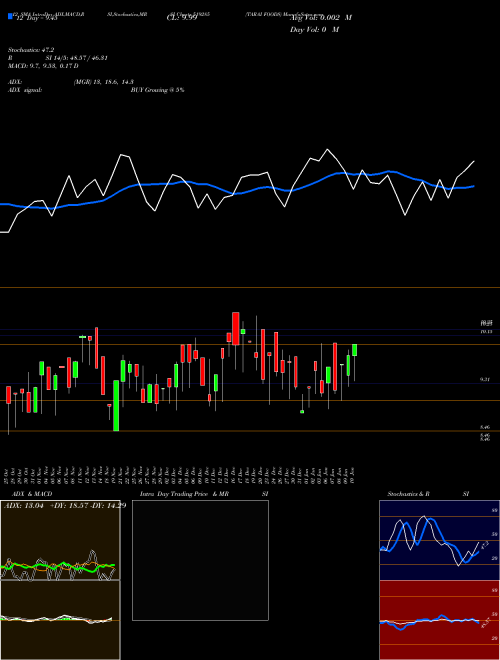This screenshot has height=660, width=500.
Task: Click the last green candlestick on the right
Action: 355,350
